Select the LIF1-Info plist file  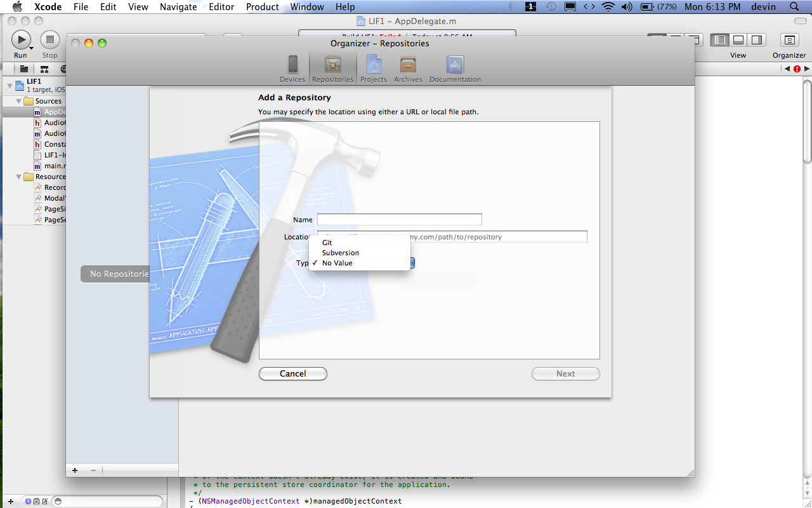tap(50, 155)
